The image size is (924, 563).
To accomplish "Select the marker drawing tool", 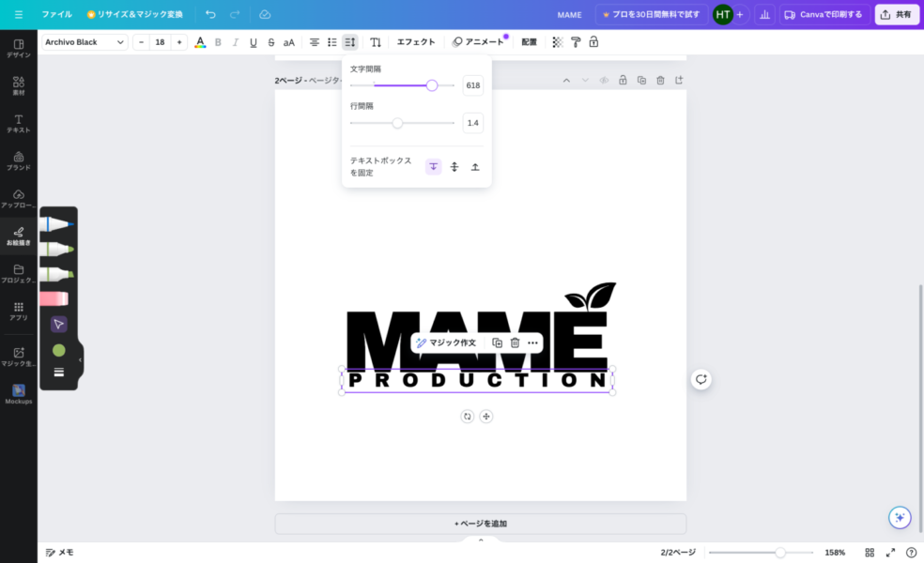I will click(58, 249).
